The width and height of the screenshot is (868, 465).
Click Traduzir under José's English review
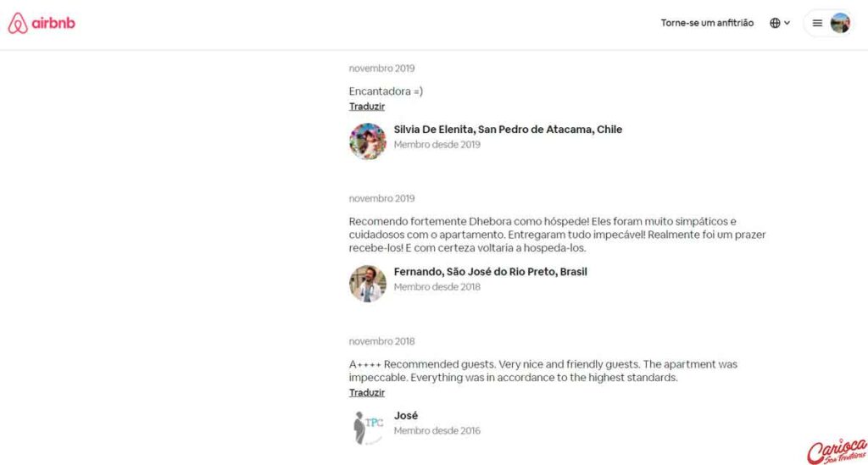click(x=366, y=392)
